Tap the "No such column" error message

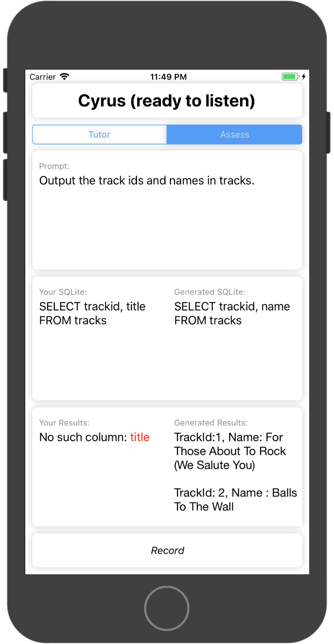[84, 437]
